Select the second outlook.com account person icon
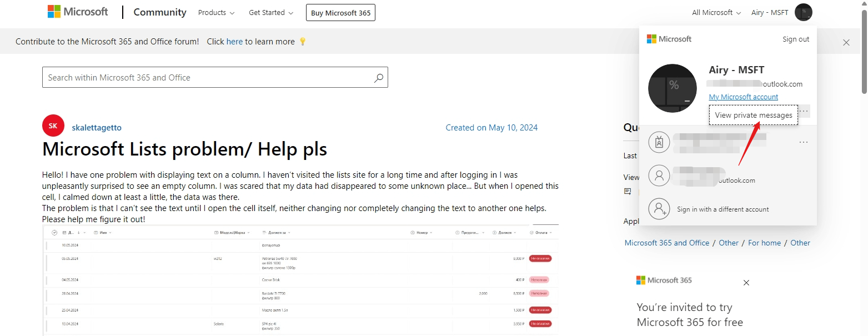Image resolution: width=868 pixels, height=336 pixels. [x=659, y=176]
